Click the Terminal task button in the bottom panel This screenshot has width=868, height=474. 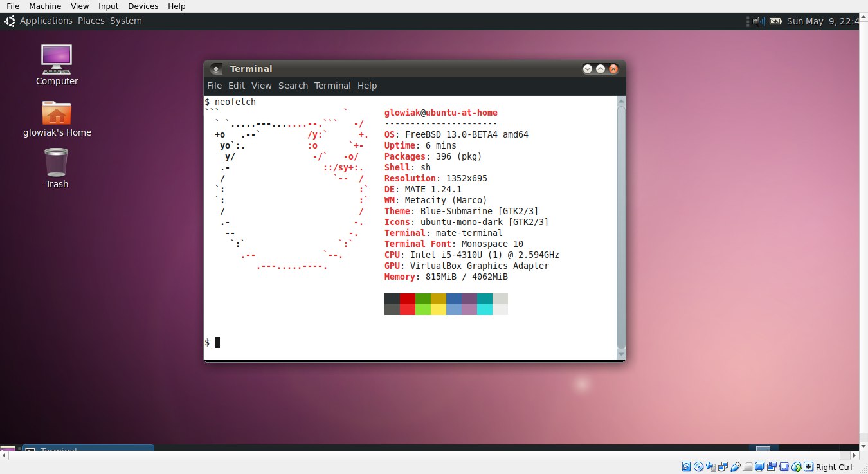88,448
